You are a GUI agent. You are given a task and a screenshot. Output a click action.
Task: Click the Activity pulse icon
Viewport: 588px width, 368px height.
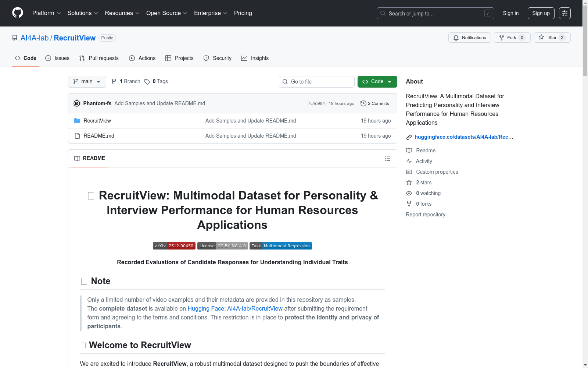(409, 161)
